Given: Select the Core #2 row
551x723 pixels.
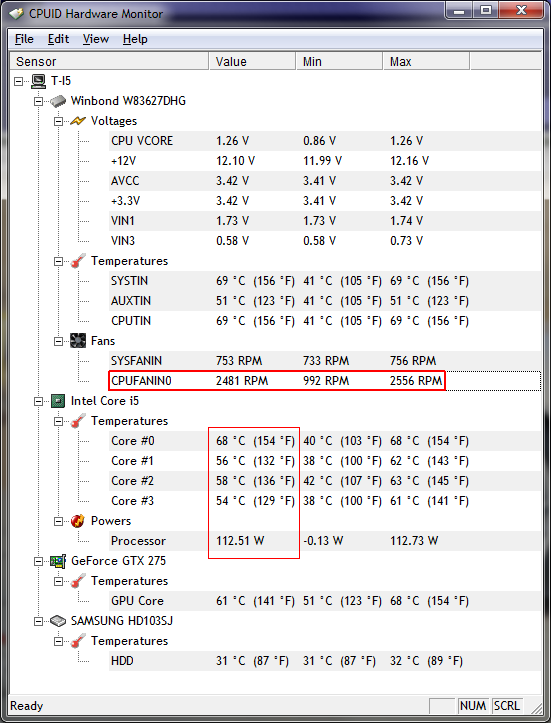Looking at the screenshot, I should click(325, 481).
